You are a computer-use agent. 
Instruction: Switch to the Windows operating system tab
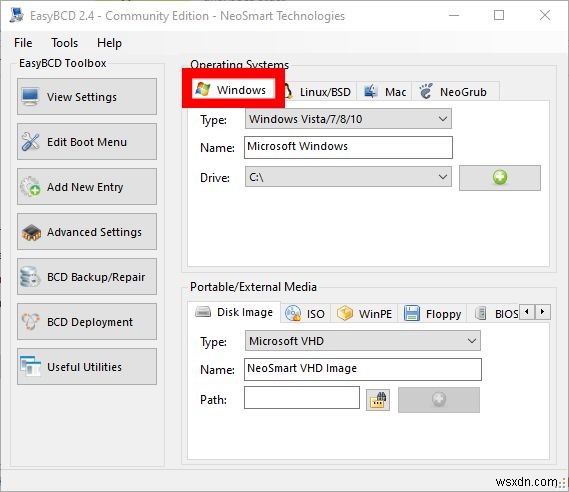[x=233, y=89]
